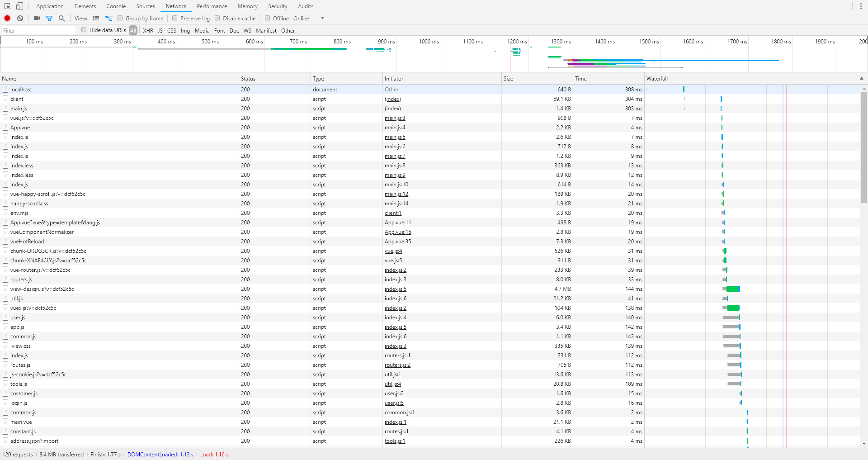Open client:1 initiator link
Viewport: 868px width, 460px height.
[393, 213]
